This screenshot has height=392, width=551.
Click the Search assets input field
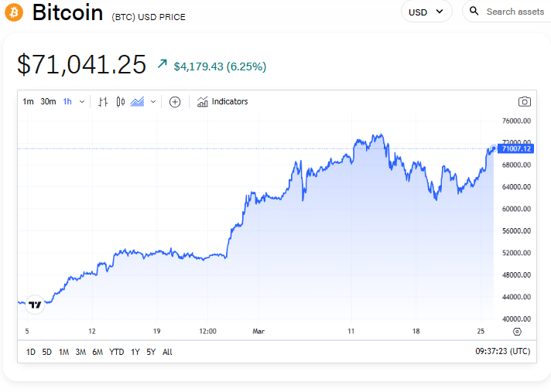point(514,12)
